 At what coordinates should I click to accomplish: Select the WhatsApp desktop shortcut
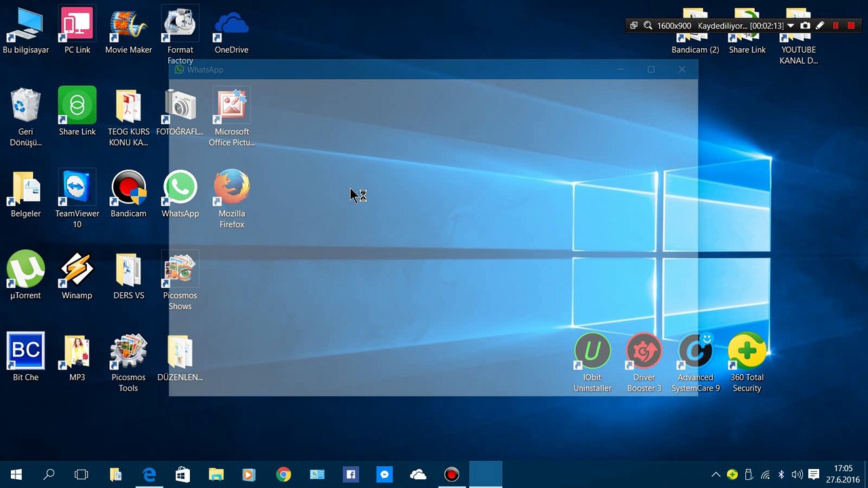(180, 195)
